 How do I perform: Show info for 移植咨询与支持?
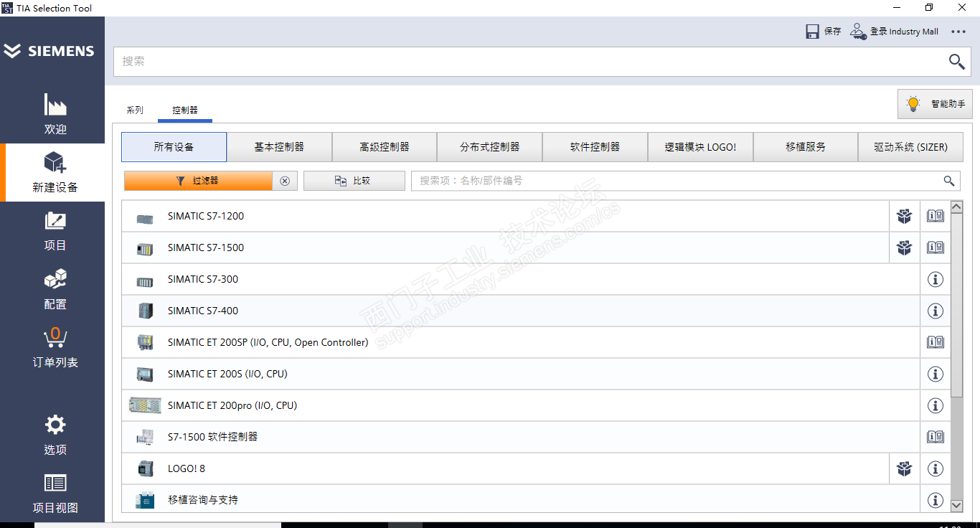(x=936, y=500)
